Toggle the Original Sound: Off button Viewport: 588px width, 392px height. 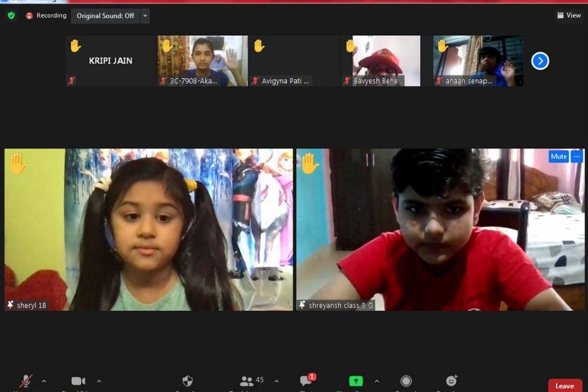click(105, 15)
